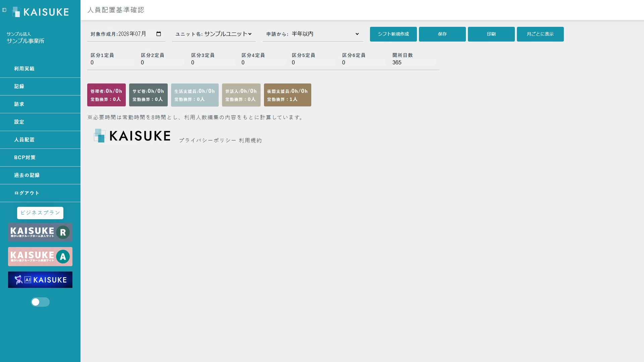Click the KAISUKE logo in the sidebar

40,12
